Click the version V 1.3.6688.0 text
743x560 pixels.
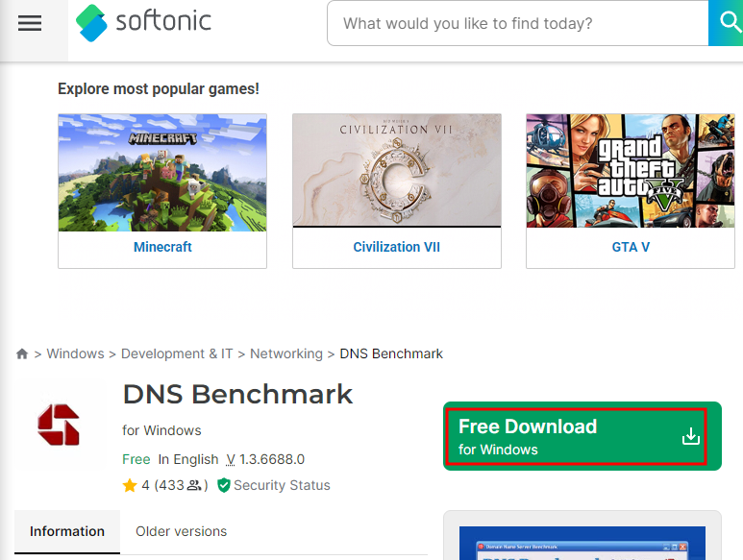point(265,459)
